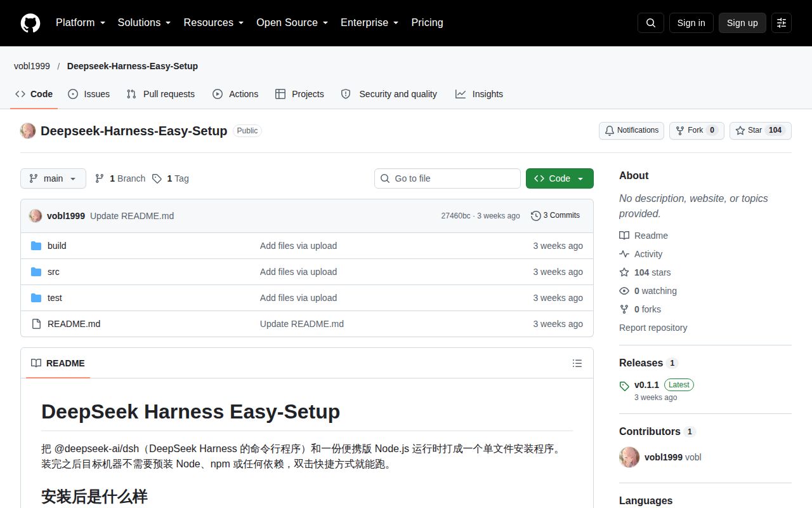812x508 pixels.
Task: Open the Insights tab
Action: coord(479,94)
